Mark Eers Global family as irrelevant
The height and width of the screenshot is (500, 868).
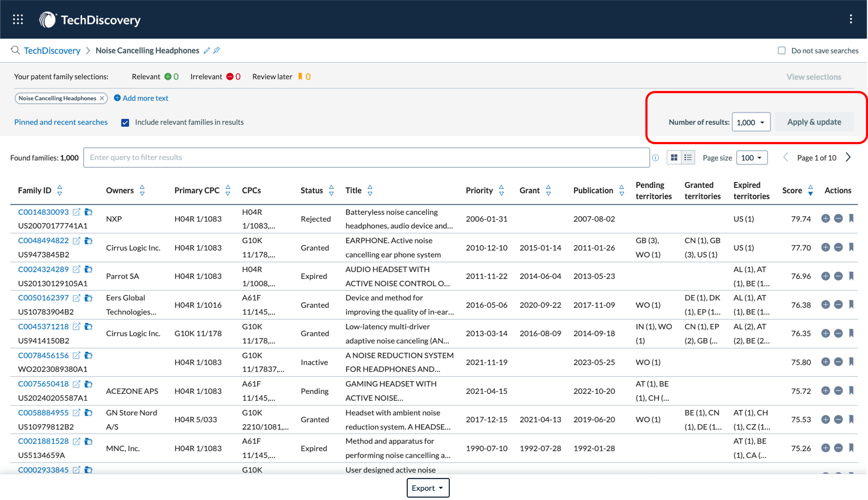point(838,305)
